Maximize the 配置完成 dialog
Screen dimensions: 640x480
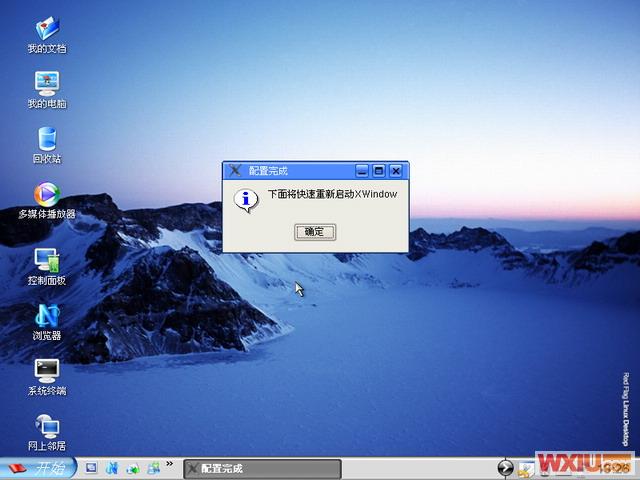pyautogui.click(x=379, y=171)
